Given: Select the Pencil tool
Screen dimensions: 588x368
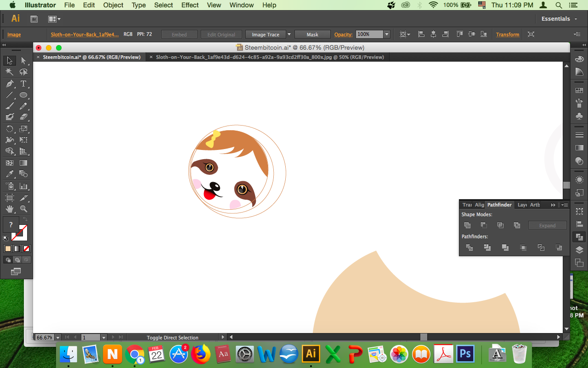Looking at the screenshot, I should [x=23, y=106].
